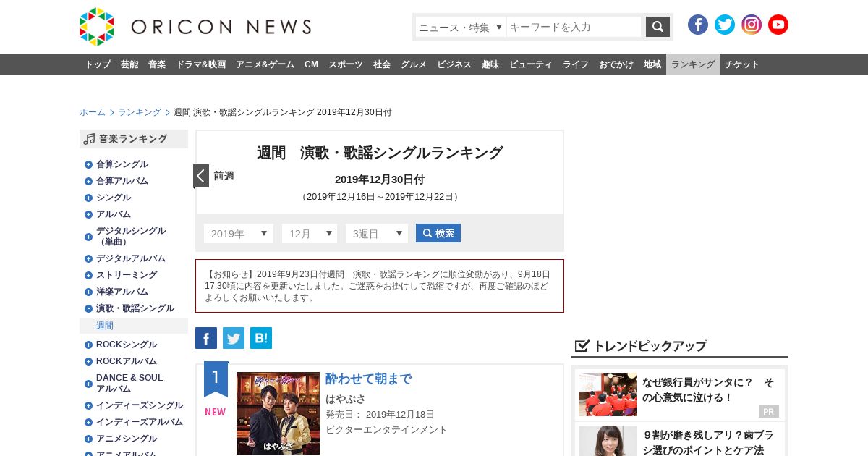Click ホーム breadcrumb link
The width and height of the screenshot is (868, 456).
(x=93, y=112)
